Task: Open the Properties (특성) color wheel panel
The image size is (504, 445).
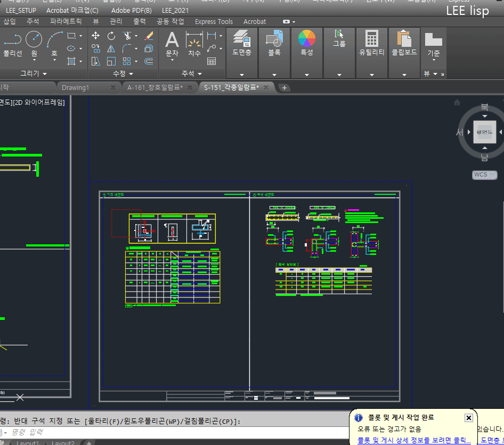Action: (x=307, y=43)
